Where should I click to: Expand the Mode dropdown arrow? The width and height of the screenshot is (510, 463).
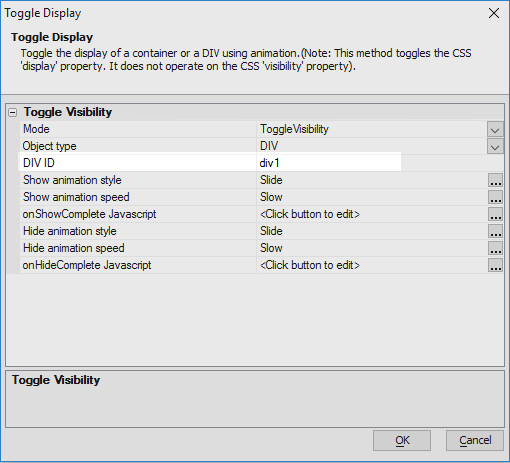click(495, 129)
